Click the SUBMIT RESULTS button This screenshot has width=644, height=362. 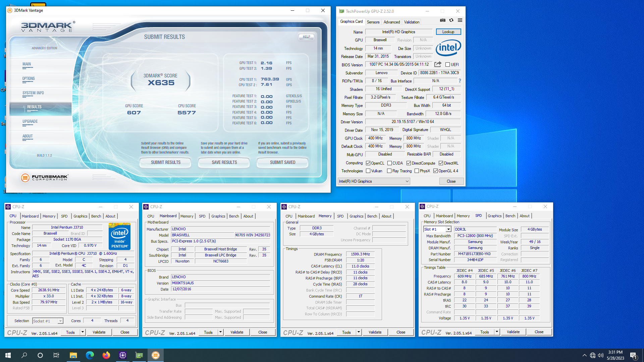pyautogui.click(x=166, y=162)
